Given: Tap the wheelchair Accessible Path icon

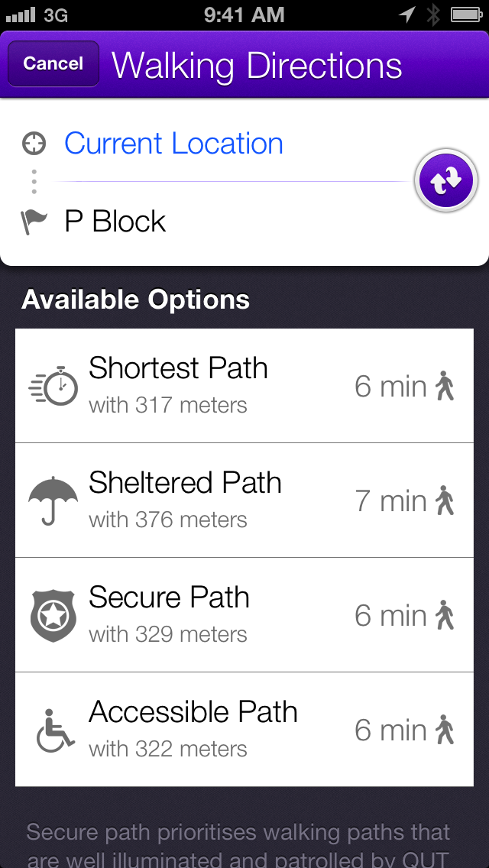Looking at the screenshot, I should [x=55, y=730].
